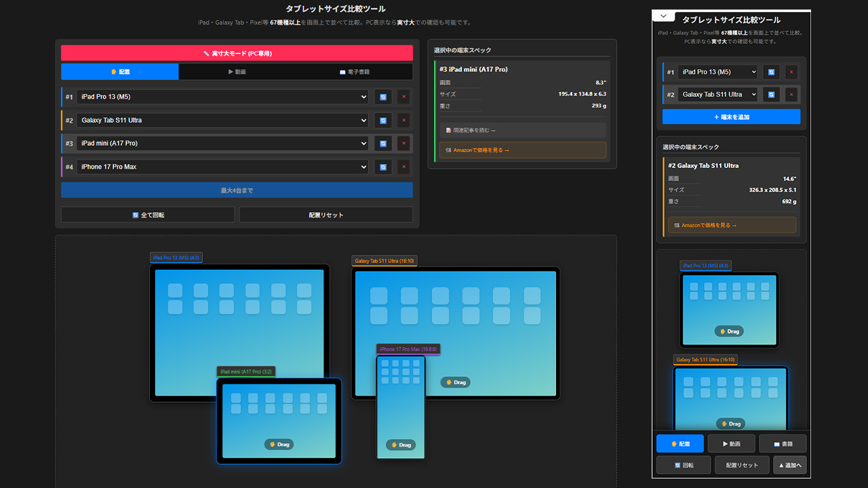Switch to the 動画 tab in the main panel
The height and width of the screenshot is (488, 868).
pos(237,72)
